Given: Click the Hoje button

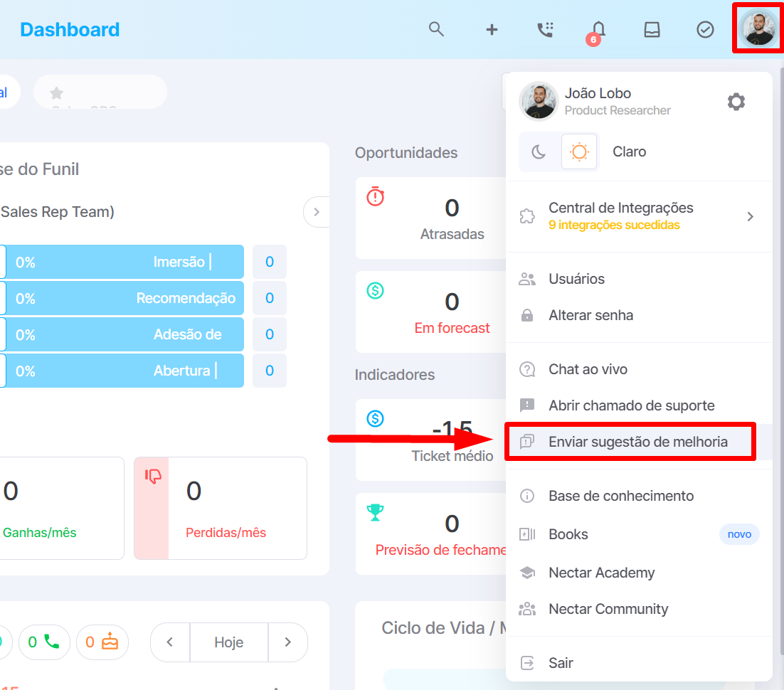Looking at the screenshot, I should tap(229, 642).
